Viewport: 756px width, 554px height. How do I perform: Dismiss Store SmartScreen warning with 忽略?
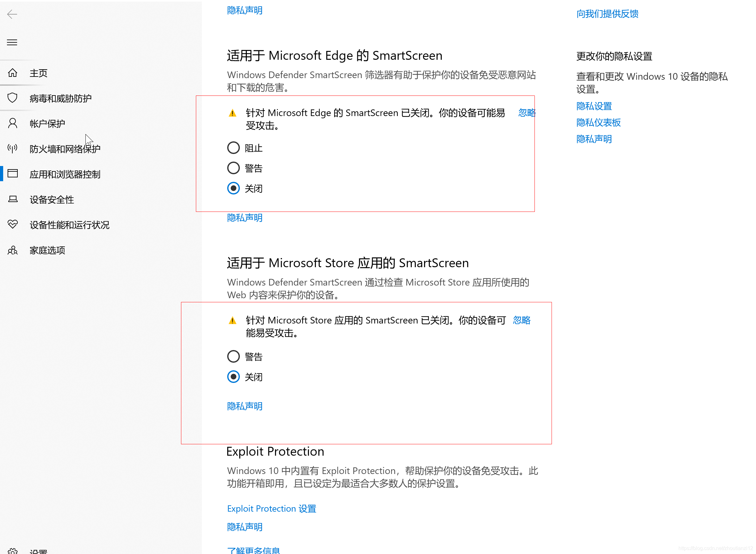pos(522,320)
